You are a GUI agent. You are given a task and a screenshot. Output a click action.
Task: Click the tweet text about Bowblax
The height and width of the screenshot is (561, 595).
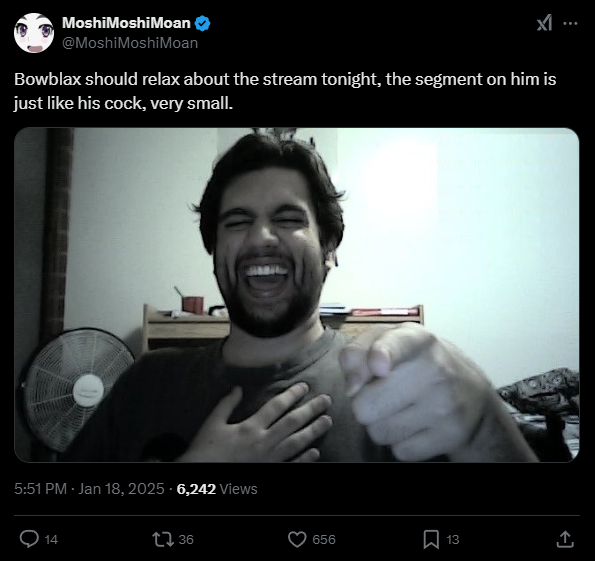(285, 91)
